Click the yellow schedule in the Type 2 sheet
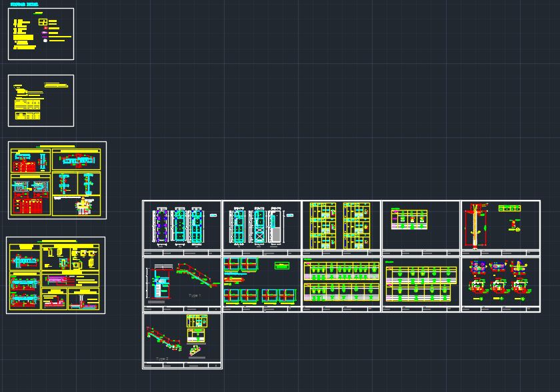The width and height of the screenshot is (560, 392). coord(197,333)
